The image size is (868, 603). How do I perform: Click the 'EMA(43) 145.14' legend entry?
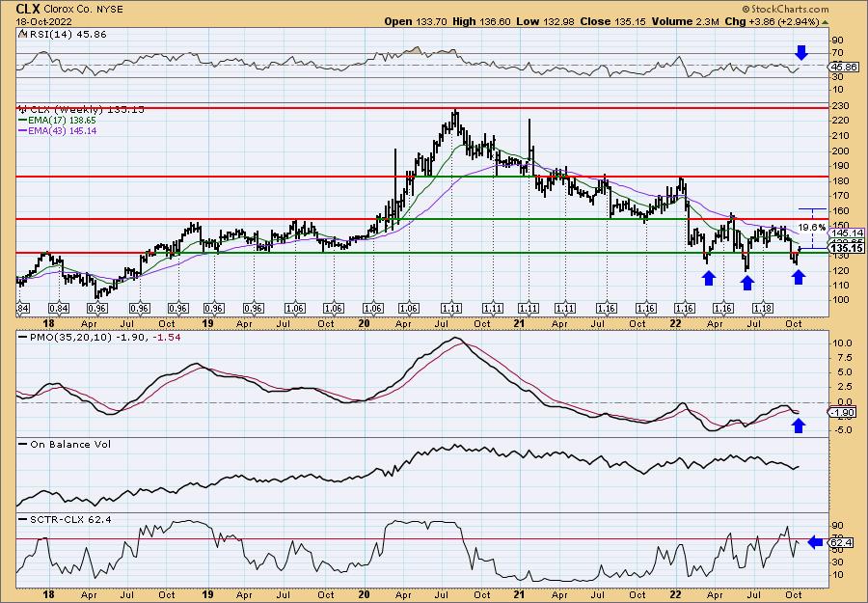pyautogui.click(x=65, y=130)
